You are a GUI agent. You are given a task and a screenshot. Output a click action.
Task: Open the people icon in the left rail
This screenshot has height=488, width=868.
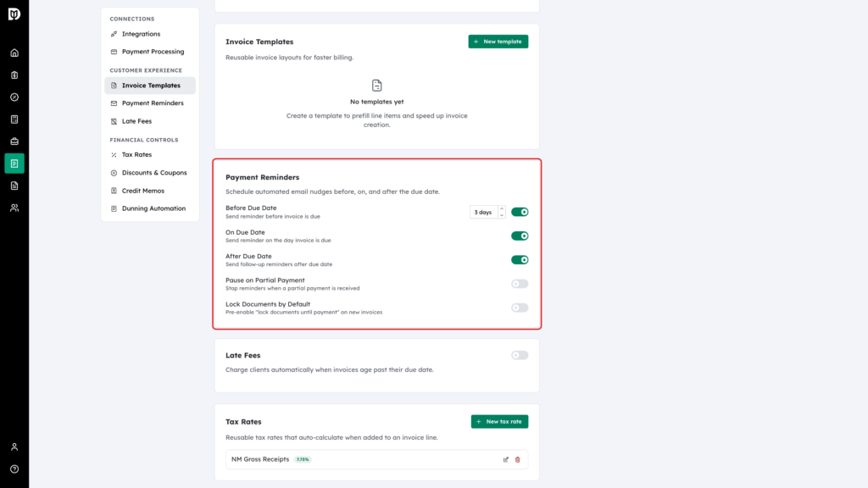tap(14, 208)
